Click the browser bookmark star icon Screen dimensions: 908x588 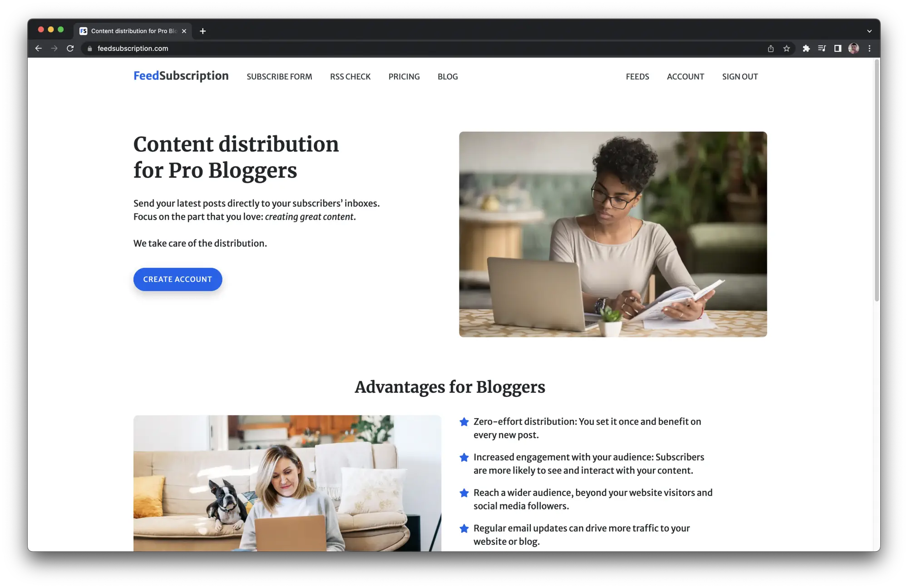tap(786, 48)
